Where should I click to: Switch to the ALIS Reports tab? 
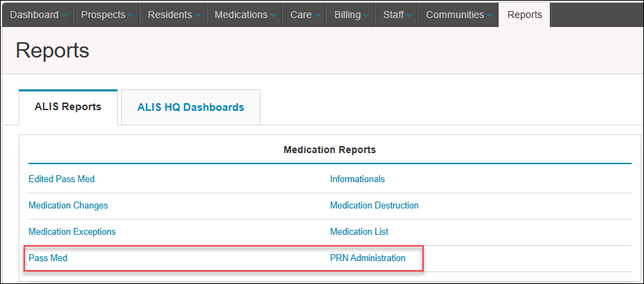[x=68, y=107]
